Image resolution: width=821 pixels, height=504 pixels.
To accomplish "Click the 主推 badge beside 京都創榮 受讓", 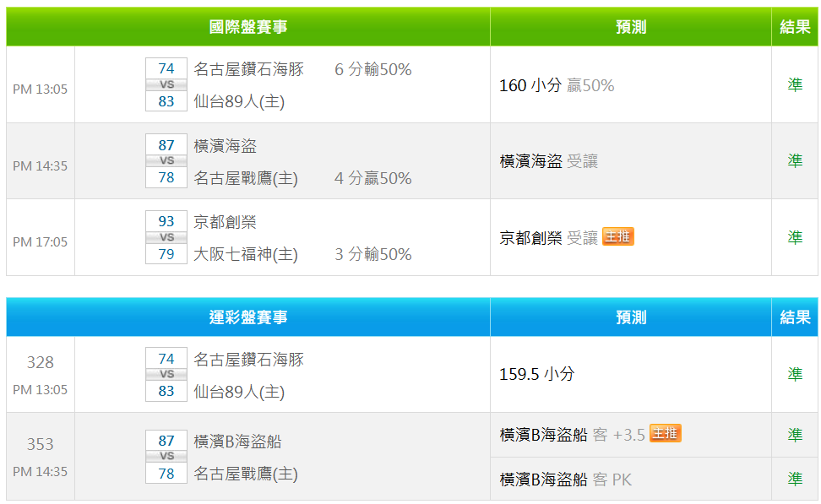I will click(617, 237).
